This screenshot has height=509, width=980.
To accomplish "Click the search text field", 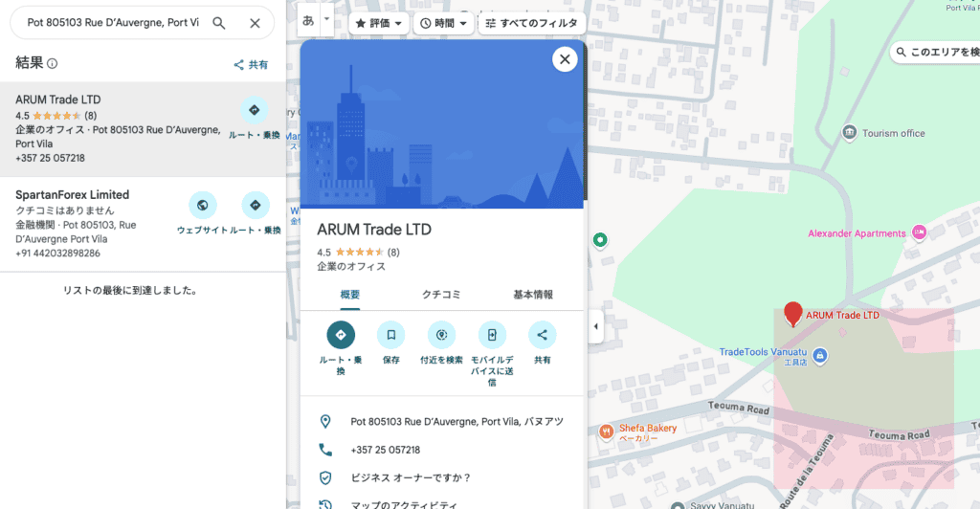I will [113, 22].
